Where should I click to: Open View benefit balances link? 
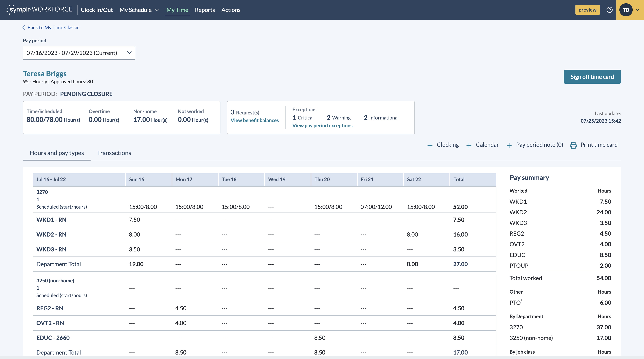(x=255, y=120)
